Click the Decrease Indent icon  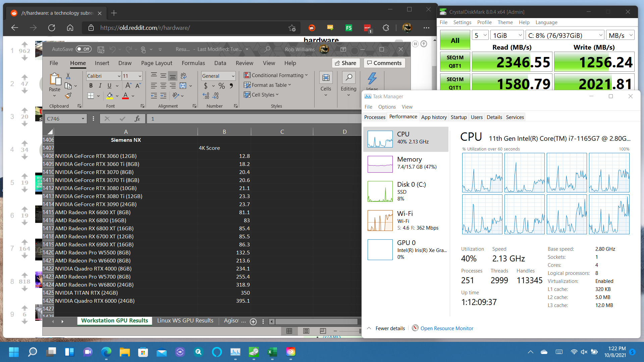tap(154, 96)
